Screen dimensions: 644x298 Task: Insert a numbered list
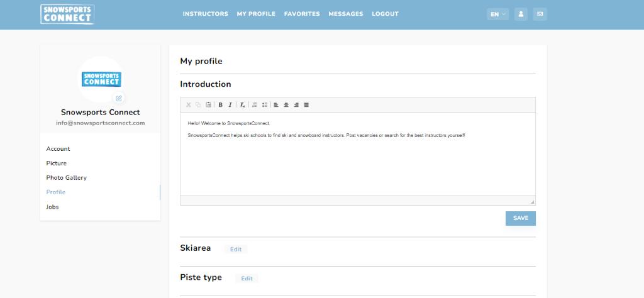pyautogui.click(x=255, y=104)
